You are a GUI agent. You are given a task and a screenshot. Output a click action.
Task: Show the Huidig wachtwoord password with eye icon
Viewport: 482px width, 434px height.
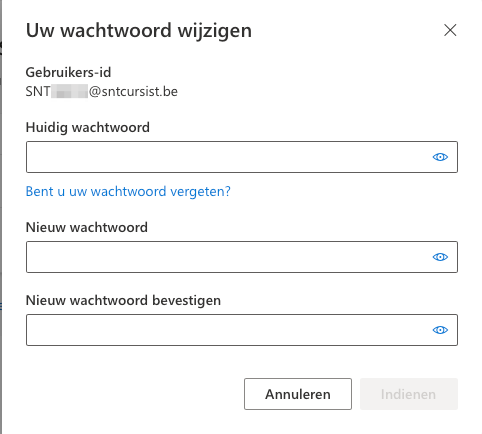pyautogui.click(x=440, y=157)
